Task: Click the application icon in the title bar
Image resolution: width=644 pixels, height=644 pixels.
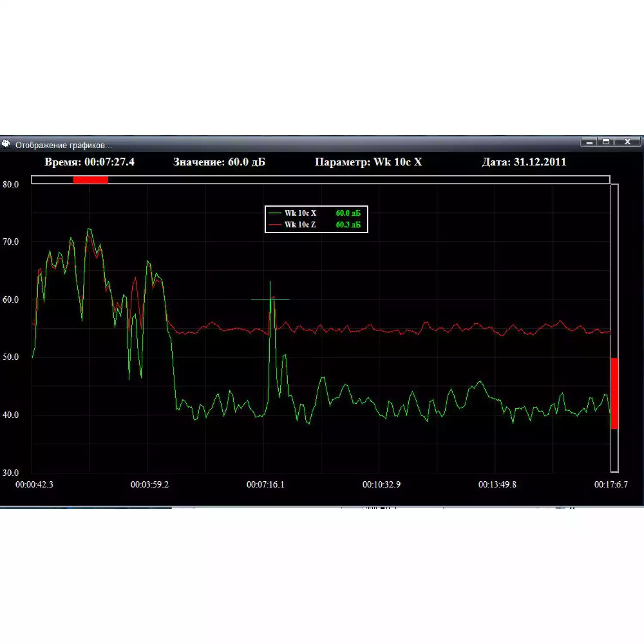Action: click(x=6, y=144)
